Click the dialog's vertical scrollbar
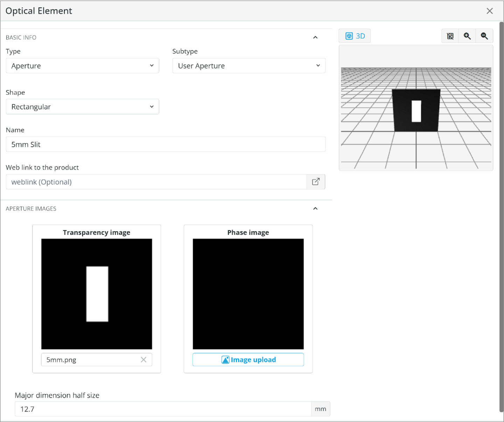504x422 pixels. [501, 217]
